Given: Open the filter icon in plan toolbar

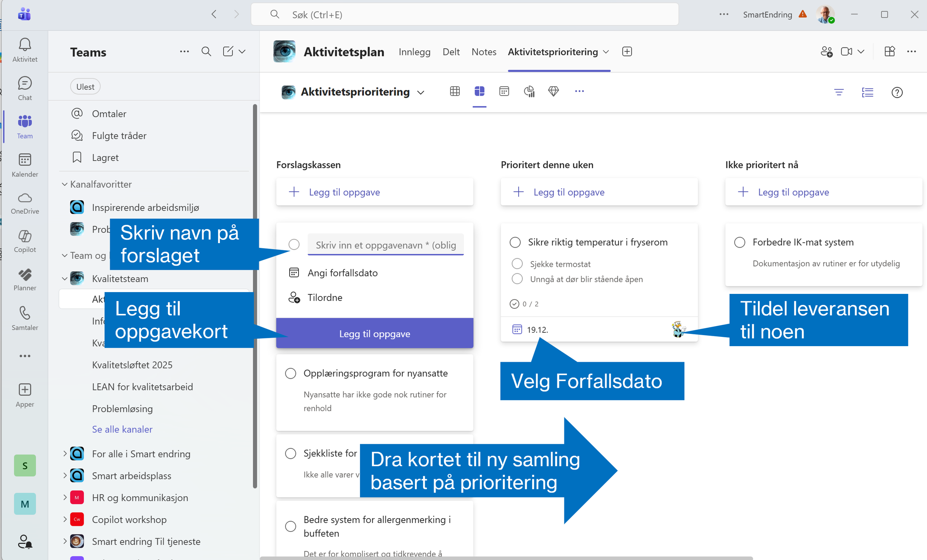Looking at the screenshot, I should [x=839, y=92].
